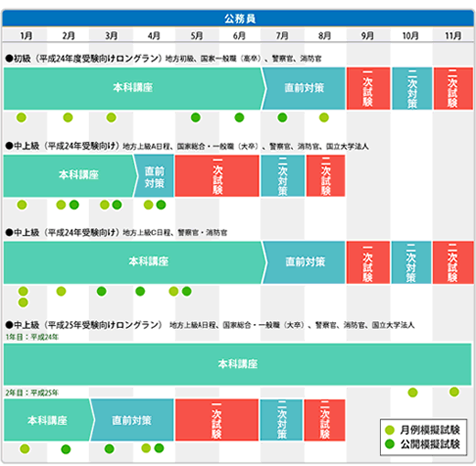Click August monthly mock exam dot under 初級

click(324, 117)
